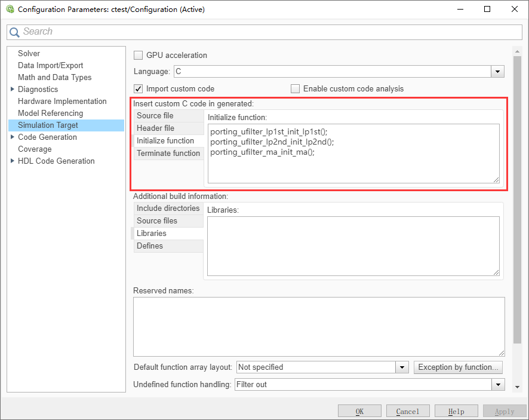Viewport: 529px width, 420px height.
Task: Click the Configuration Parameters title bar icon
Action: (x=10, y=9)
